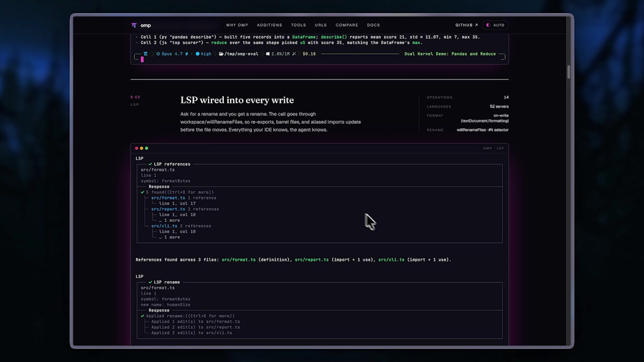
Task: Click the lightning bolt after Opus 4.7
Action: pos(187,54)
